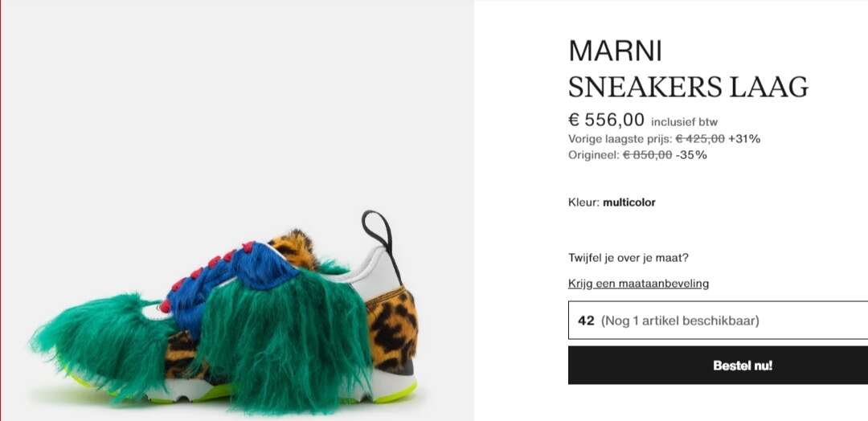Open the size dropdown showing 42
Screen dimensions: 868x421
coord(718,321)
